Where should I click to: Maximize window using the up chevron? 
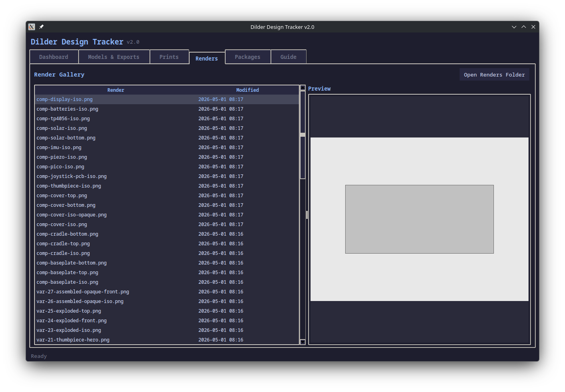pos(524,27)
